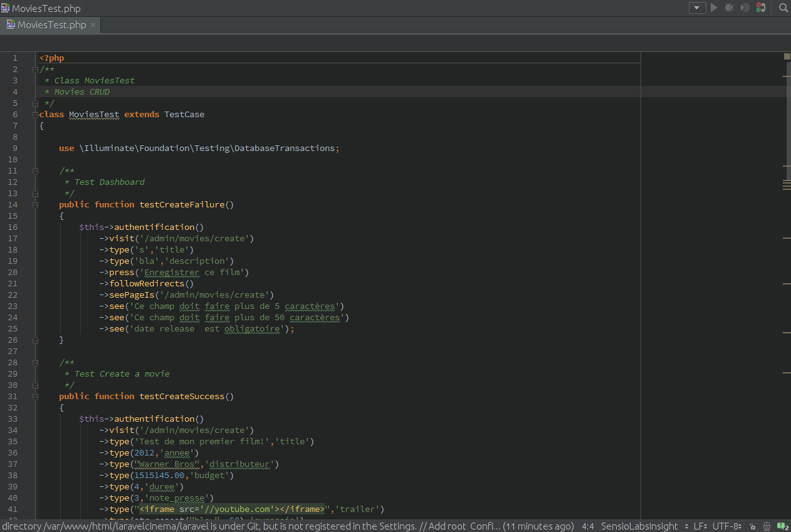Run the current configuration with play icon

click(x=713, y=8)
